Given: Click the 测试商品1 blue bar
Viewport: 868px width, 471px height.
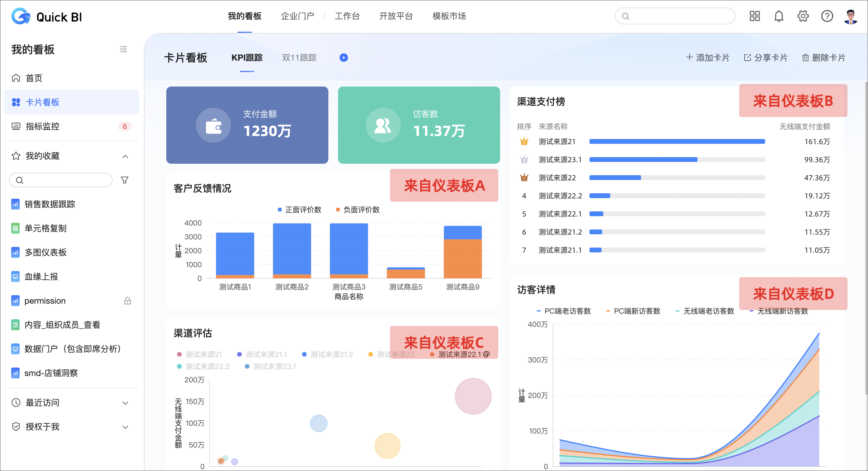Looking at the screenshot, I should pyautogui.click(x=235, y=254).
